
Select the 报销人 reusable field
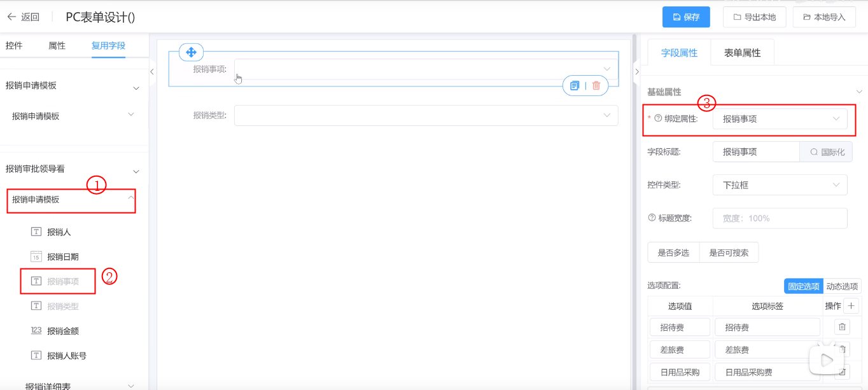coord(59,232)
